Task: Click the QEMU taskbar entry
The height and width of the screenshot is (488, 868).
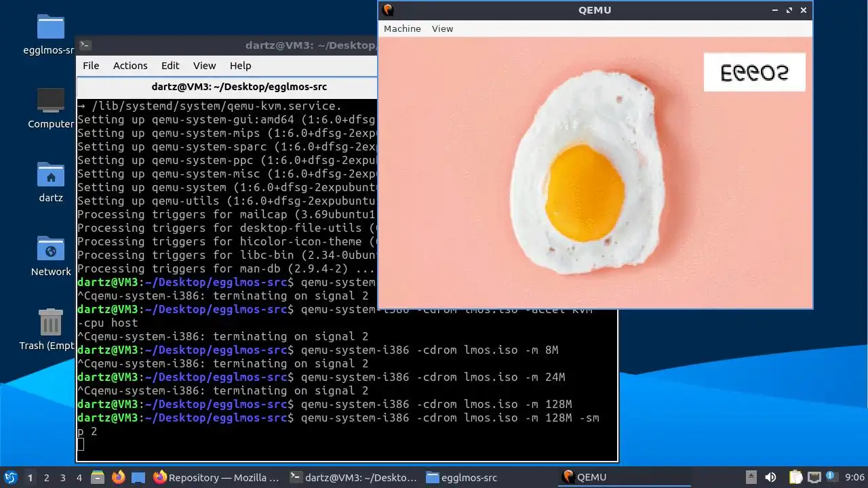Action: click(x=625, y=477)
